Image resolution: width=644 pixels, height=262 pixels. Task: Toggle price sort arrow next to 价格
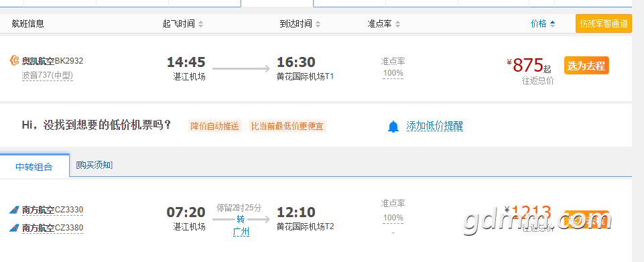click(x=552, y=24)
